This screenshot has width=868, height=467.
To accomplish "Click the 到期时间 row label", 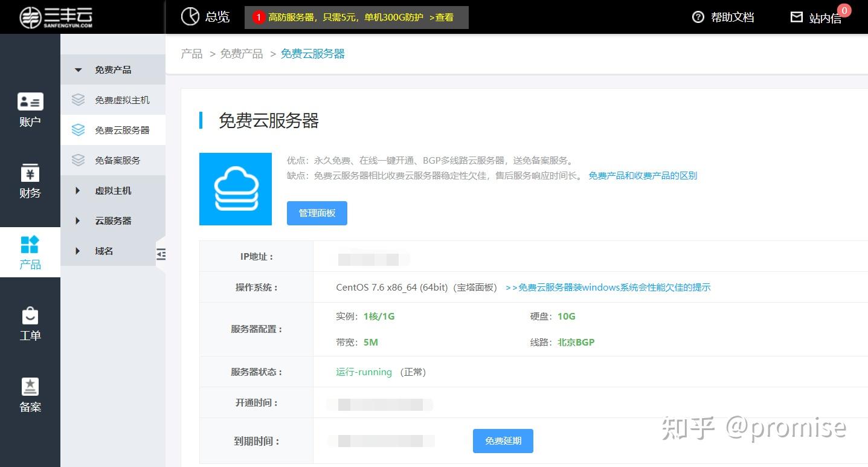I will point(257,441).
